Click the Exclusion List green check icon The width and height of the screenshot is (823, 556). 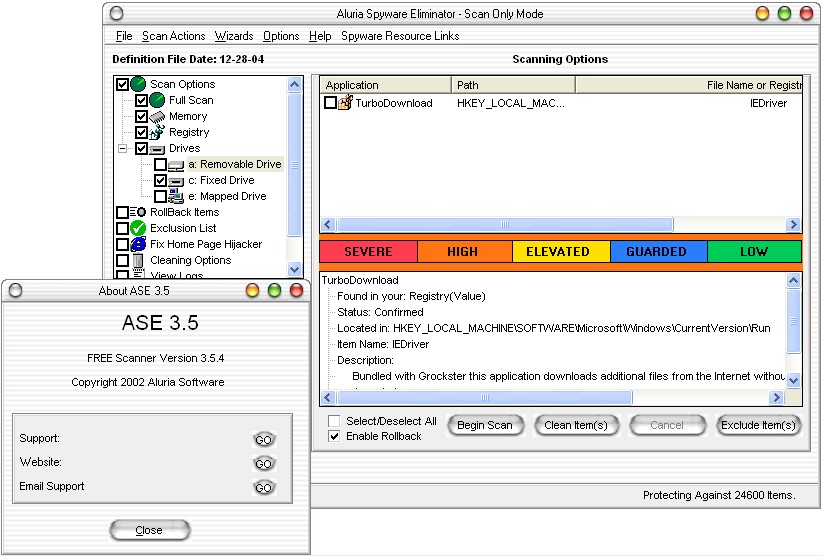(x=138, y=228)
